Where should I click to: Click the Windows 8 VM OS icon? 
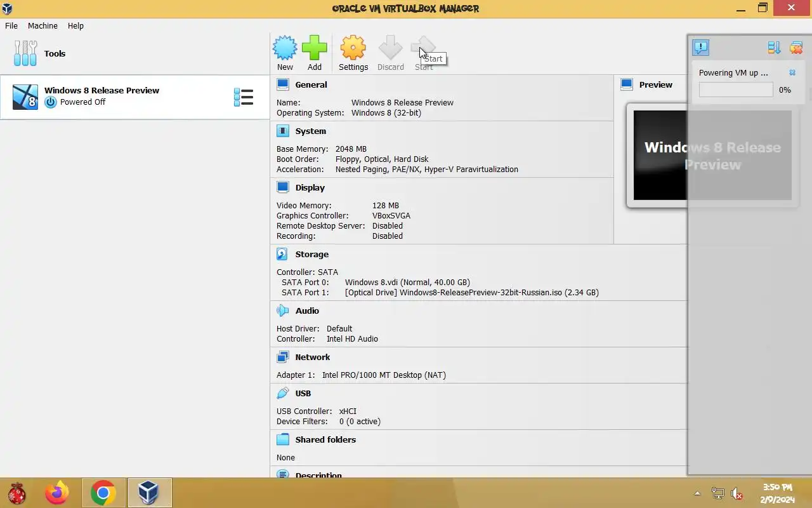point(25,97)
